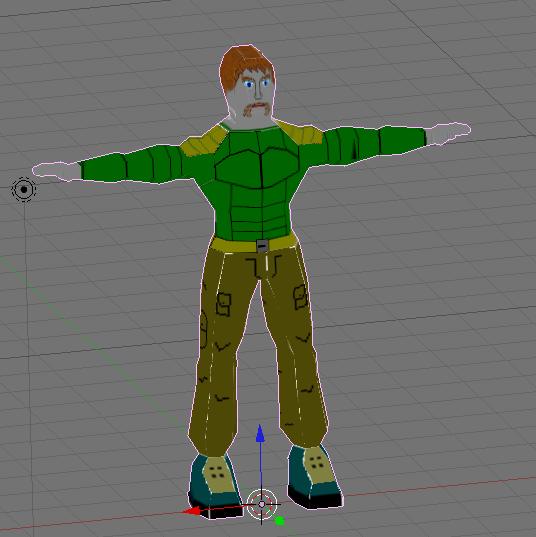Click the yellow shoulder pad on screen left
The image size is (536, 537).
[x=202, y=141]
